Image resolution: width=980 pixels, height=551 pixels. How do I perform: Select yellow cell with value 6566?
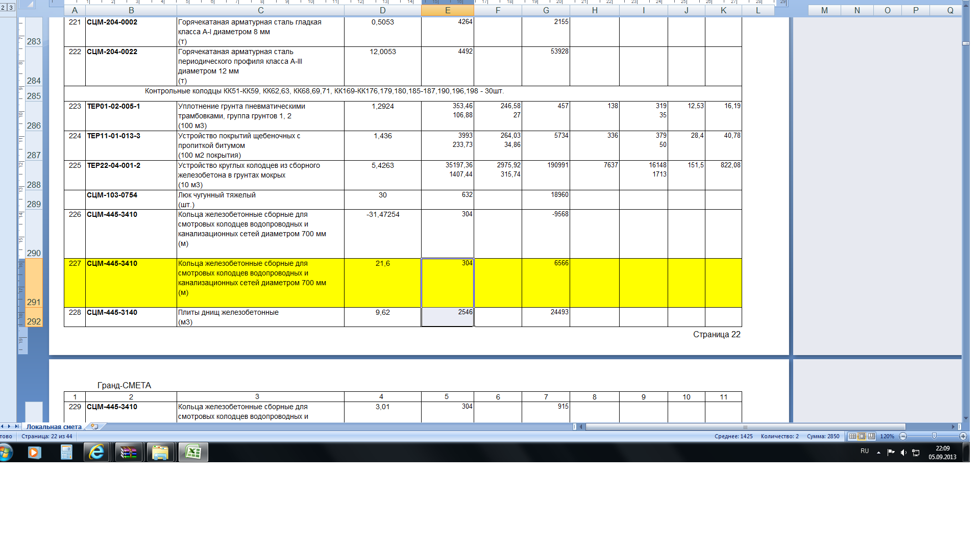click(546, 282)
